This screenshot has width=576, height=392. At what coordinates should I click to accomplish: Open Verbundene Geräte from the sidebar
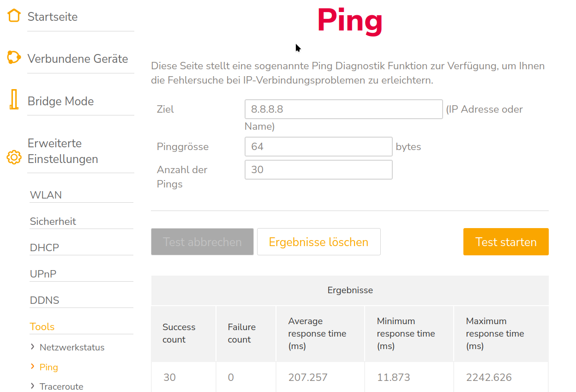[78, 59]
